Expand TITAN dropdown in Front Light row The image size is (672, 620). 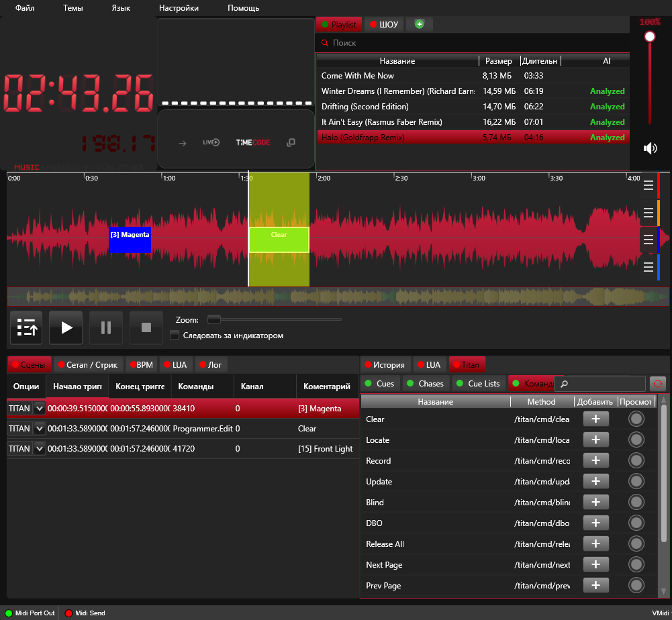pyautogui.click(x=39, y=449)
